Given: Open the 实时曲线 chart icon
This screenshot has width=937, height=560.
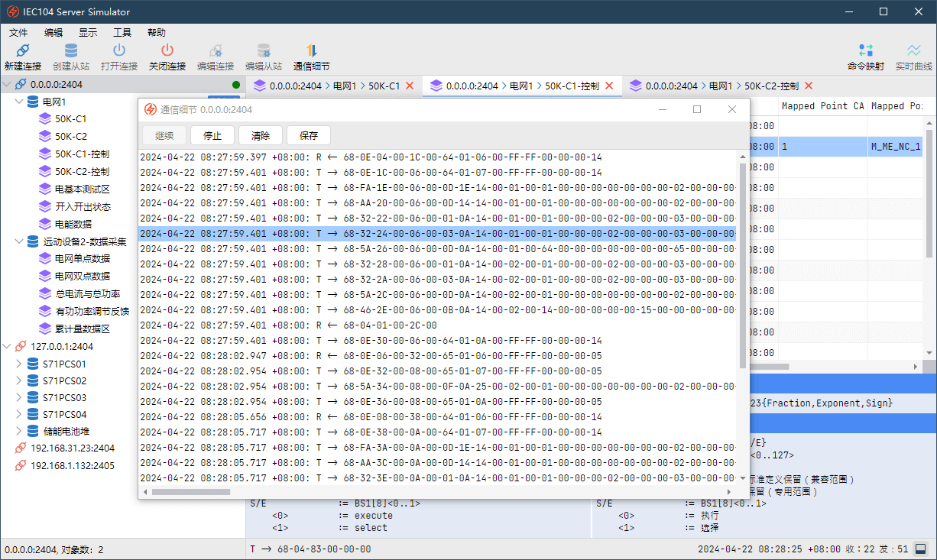Looking at the screenshot, I should click(x=913, y=51).
